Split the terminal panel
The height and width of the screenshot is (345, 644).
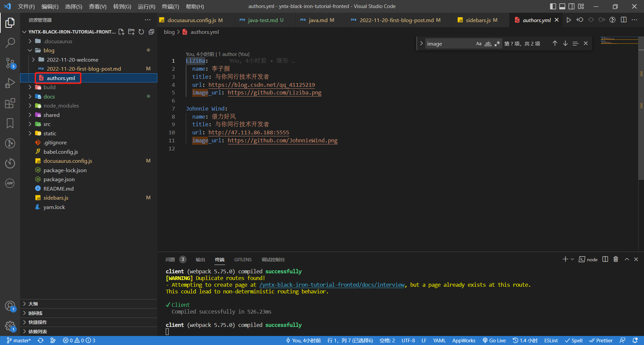(x=605, y=259)
